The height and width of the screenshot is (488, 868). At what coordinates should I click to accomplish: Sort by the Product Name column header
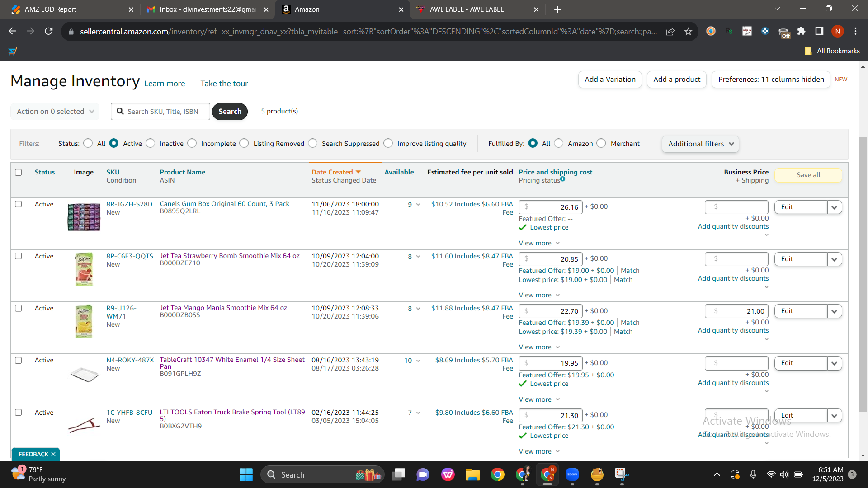(x=183, y=172)
